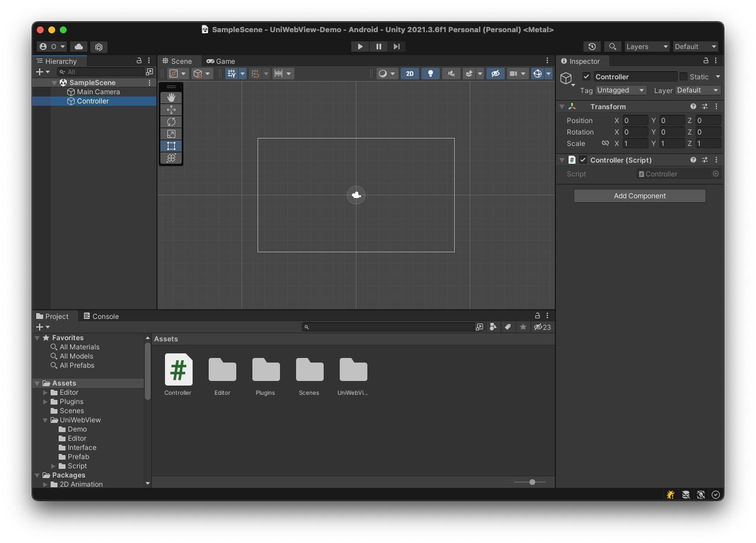
Task: Click the Add Component button
Action: coord(639,196)
